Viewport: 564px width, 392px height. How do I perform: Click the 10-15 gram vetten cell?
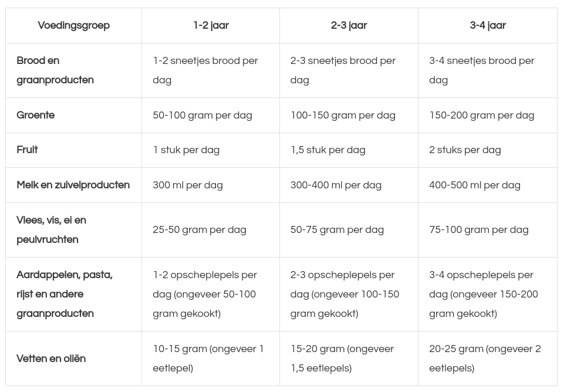(208, 359)
